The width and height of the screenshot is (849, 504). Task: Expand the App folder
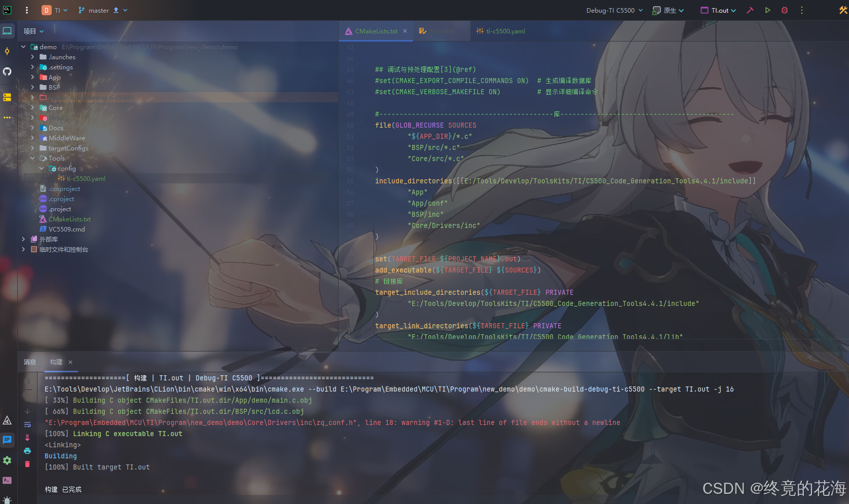tap(32, 77)
